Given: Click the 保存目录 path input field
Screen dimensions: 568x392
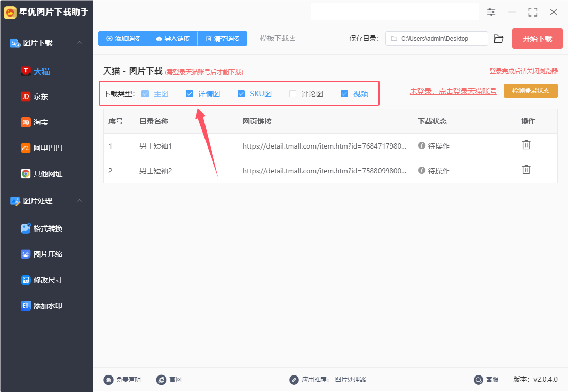Looking at the screenshot, I should click(x=437, y=39).
